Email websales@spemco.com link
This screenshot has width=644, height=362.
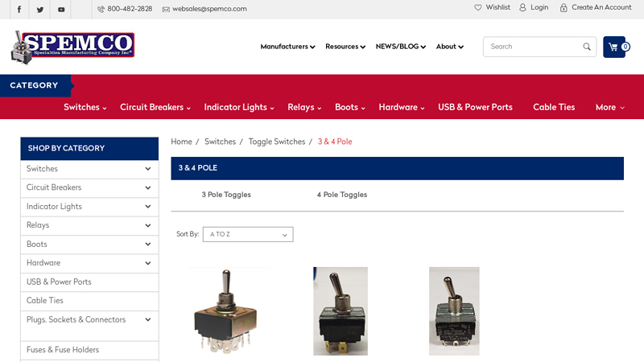[x=209, y=9]
